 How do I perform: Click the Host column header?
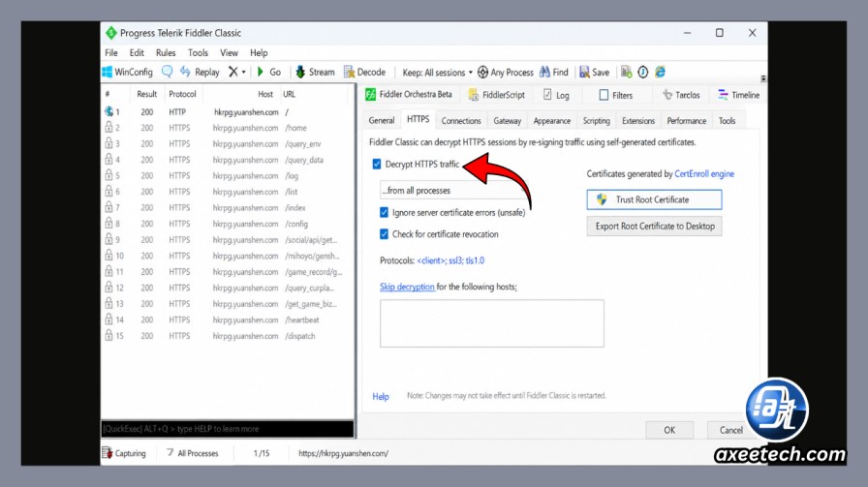pyautogui.click(x=265, y=94)
